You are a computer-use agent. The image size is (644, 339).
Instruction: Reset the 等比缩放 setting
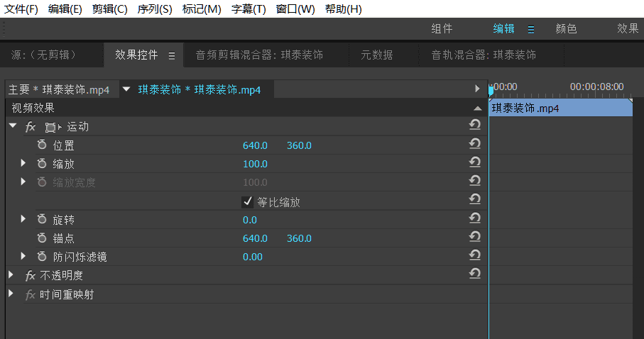pos(475,199)
